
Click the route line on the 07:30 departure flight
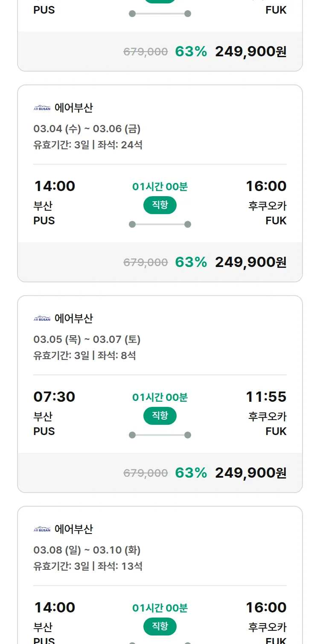tap(160, 435)
